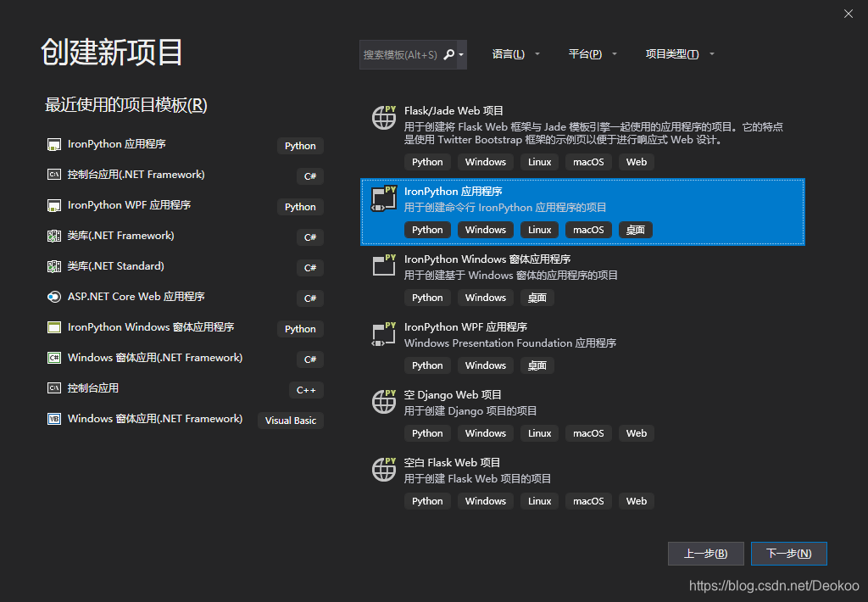Select the IronPython WPF 应用程序 template title
The image size is (868, 602).
[465, 326]
